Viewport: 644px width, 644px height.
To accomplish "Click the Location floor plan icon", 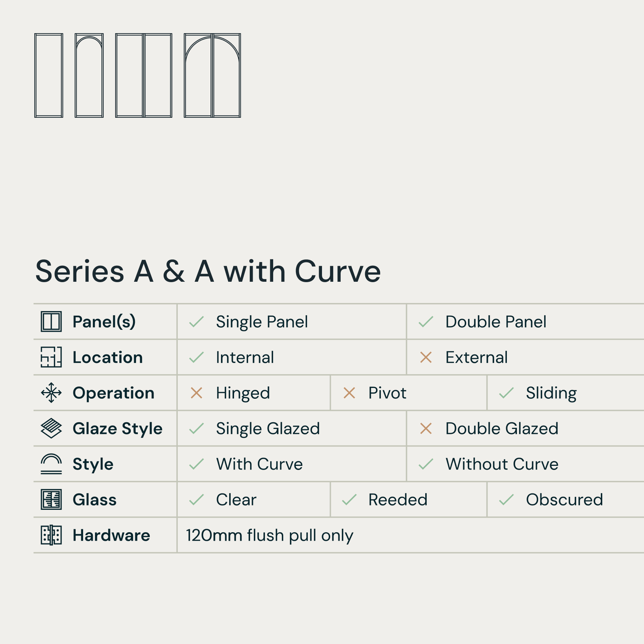I will (x=51, y=357).
